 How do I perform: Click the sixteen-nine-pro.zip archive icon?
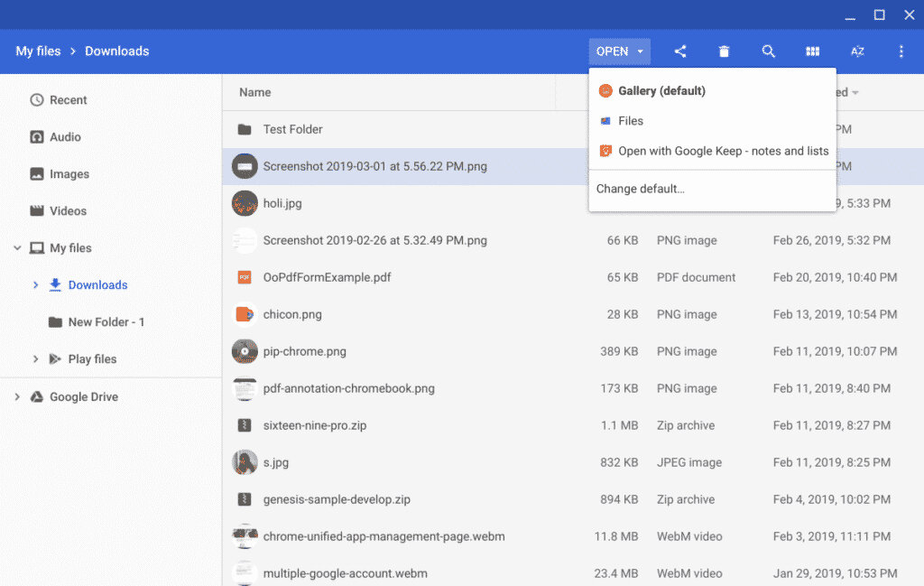tap(245, 425)
